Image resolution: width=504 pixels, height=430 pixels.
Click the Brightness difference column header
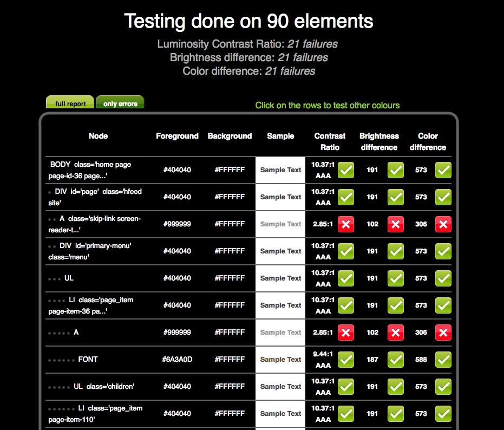pos(379,141)
